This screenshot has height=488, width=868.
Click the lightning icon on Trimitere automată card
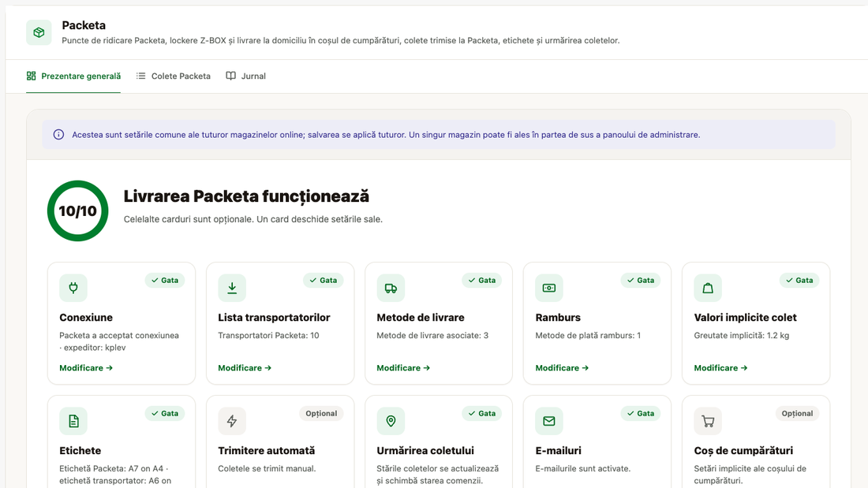pos(232,421)
